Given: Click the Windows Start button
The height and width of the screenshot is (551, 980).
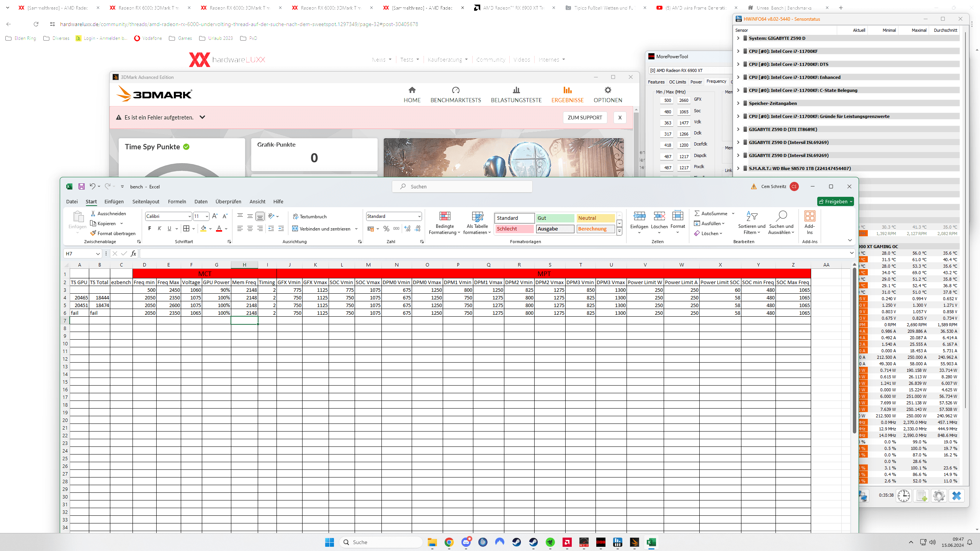Looking at the screenshot, I should pos(329,542).
